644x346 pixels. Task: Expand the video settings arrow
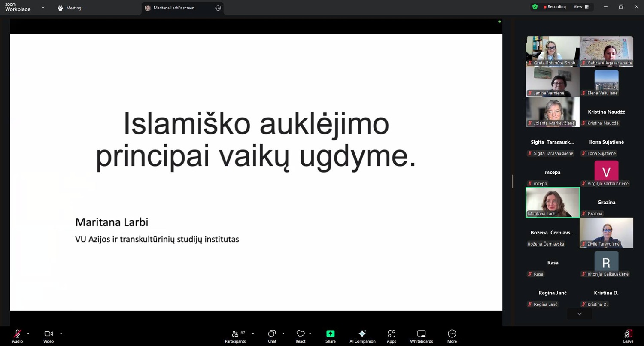(61, 334)
